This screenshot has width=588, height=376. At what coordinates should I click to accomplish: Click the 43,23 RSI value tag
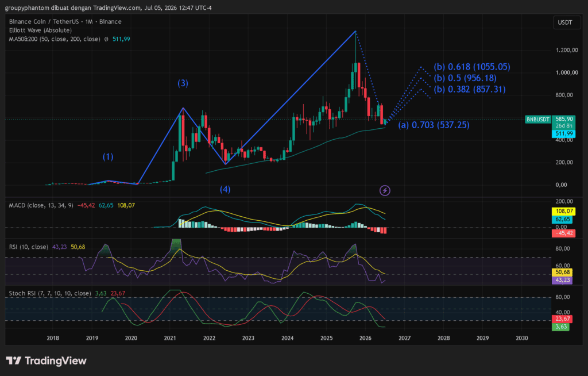562,280
